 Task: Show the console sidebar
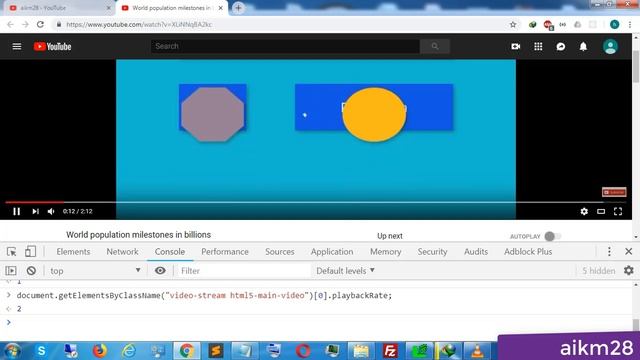(11, 271)
